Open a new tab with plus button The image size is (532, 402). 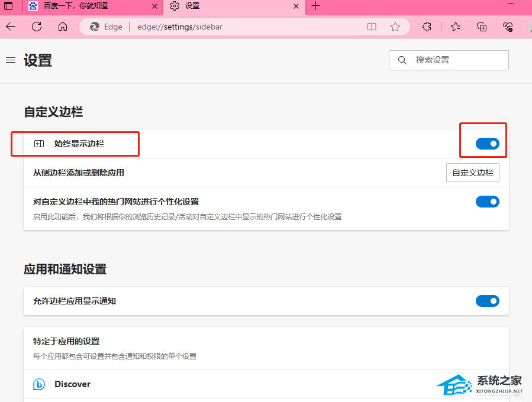[315, 7]
